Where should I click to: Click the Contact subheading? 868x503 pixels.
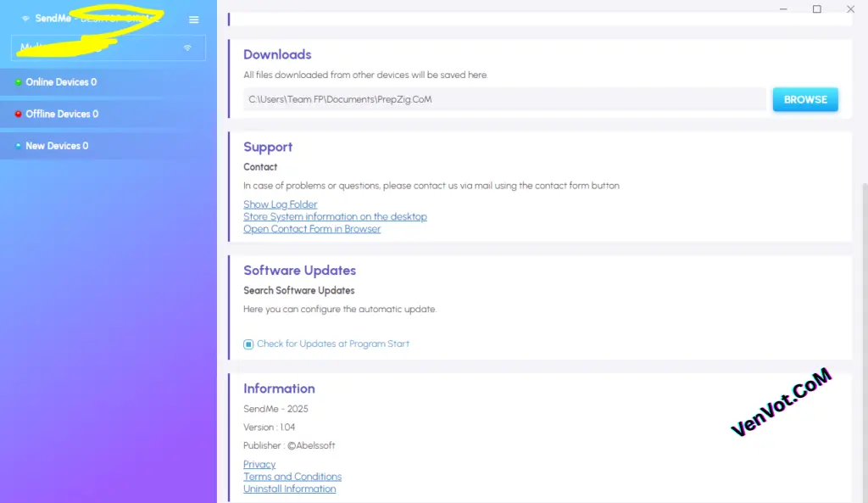coord(260,167)
